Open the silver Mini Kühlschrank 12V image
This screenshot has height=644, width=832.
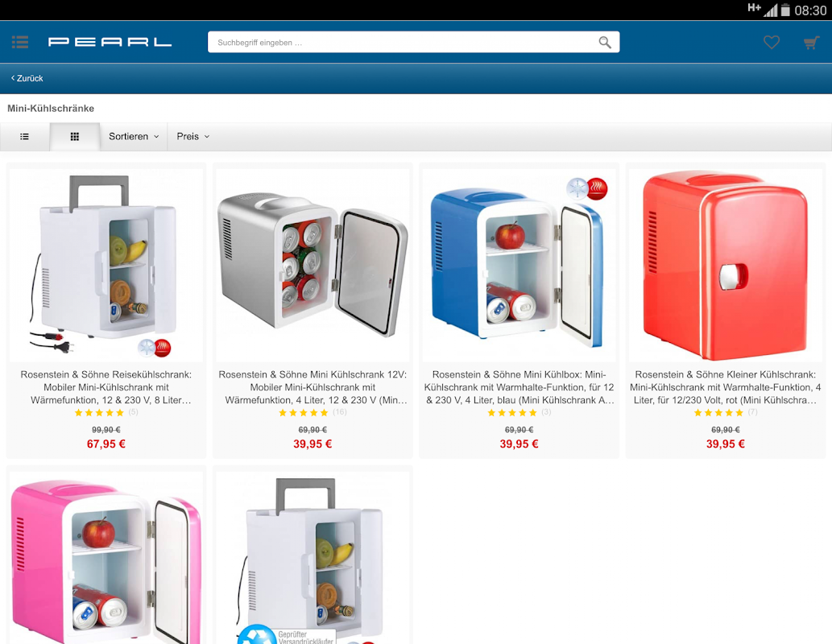(313, 265)
